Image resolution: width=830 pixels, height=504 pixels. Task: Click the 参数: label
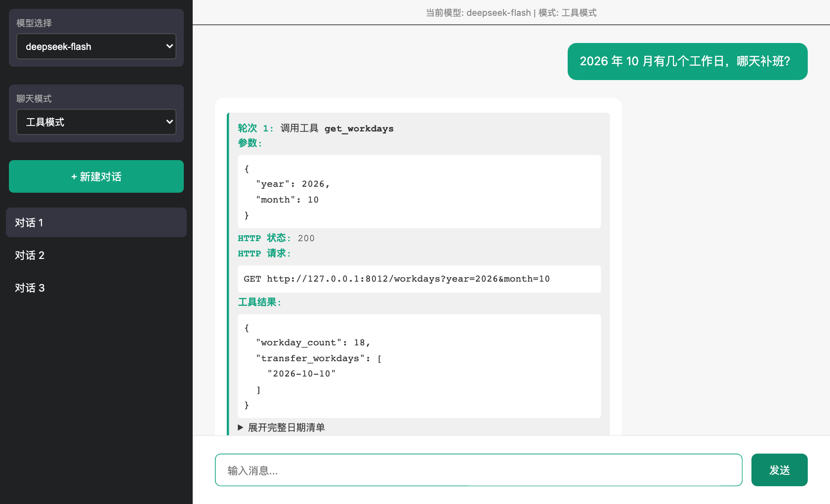[x=250, y=143]
